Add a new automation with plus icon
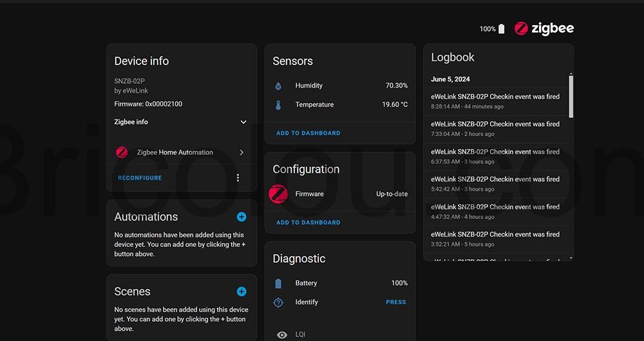644x341 pixels. pyautogui.click(x=241, y=217)
